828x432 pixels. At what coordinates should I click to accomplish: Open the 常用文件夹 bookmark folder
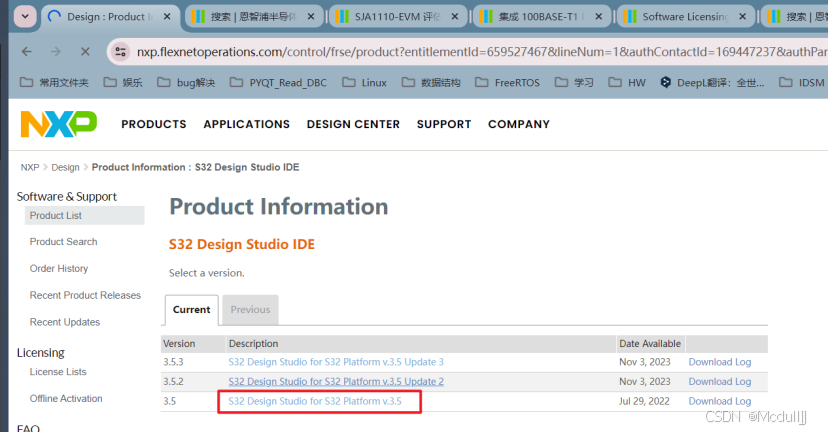point(54,82)
